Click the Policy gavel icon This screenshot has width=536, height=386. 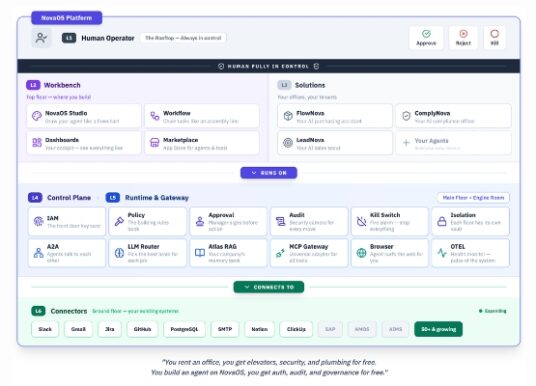tap(119, 221)
